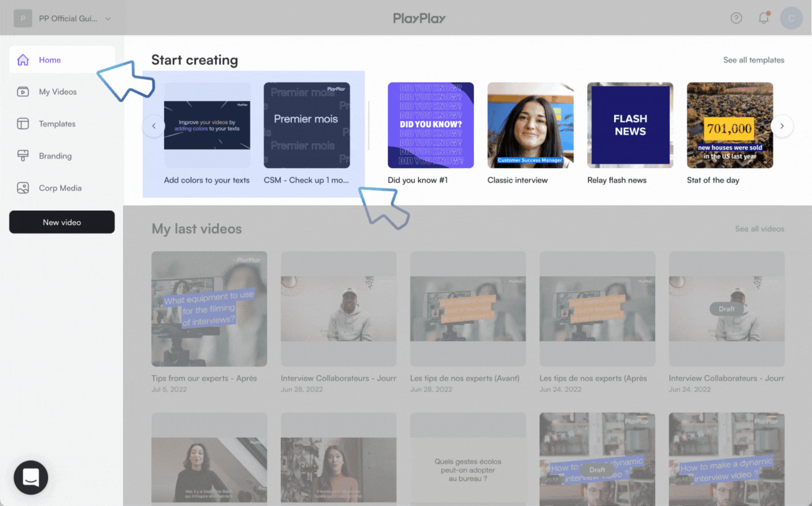Open the help question mark icon
This screenshot has height=506, width=812.
[x=736, y=18]
